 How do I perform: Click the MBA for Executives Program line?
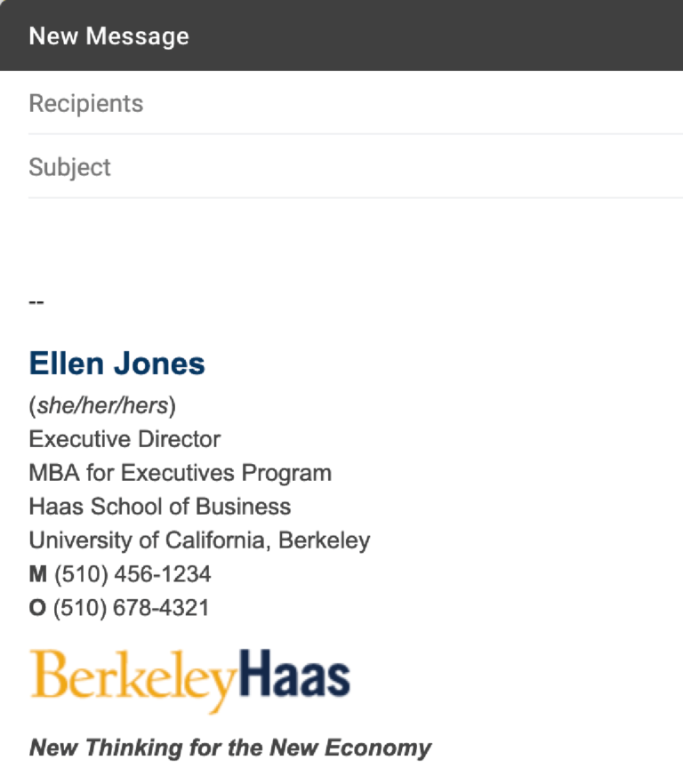click(181, 472)
